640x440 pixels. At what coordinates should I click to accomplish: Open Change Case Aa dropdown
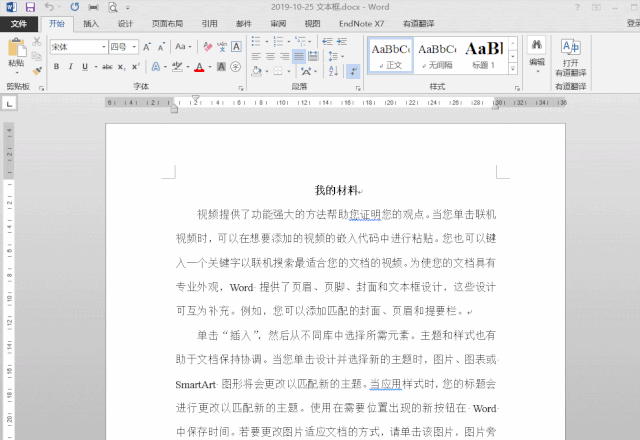click(x=183, y=47)
